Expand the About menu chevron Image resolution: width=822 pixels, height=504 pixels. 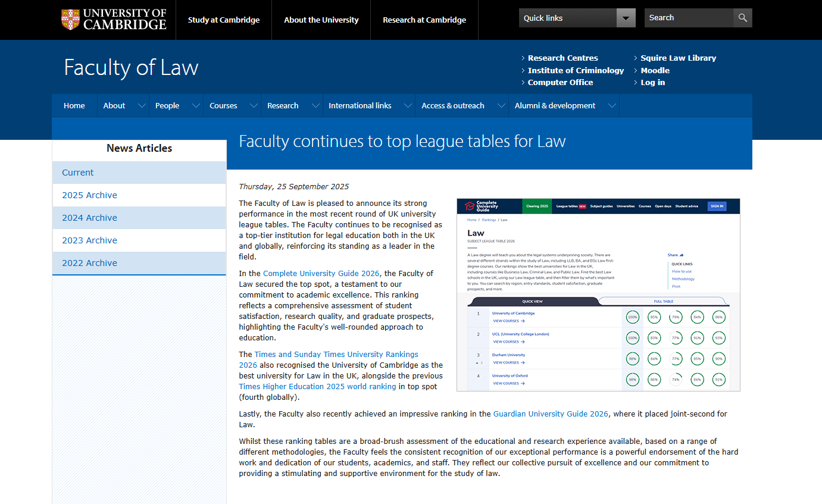click(142, 106)
